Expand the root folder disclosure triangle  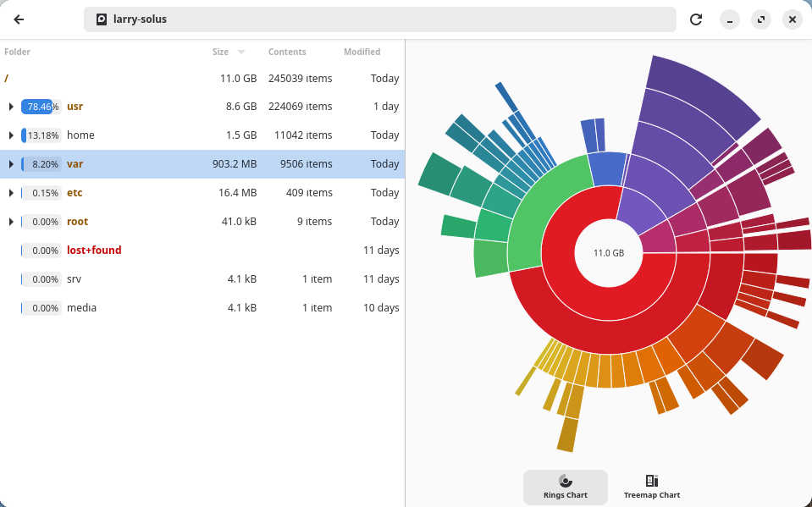coord(11,222)
